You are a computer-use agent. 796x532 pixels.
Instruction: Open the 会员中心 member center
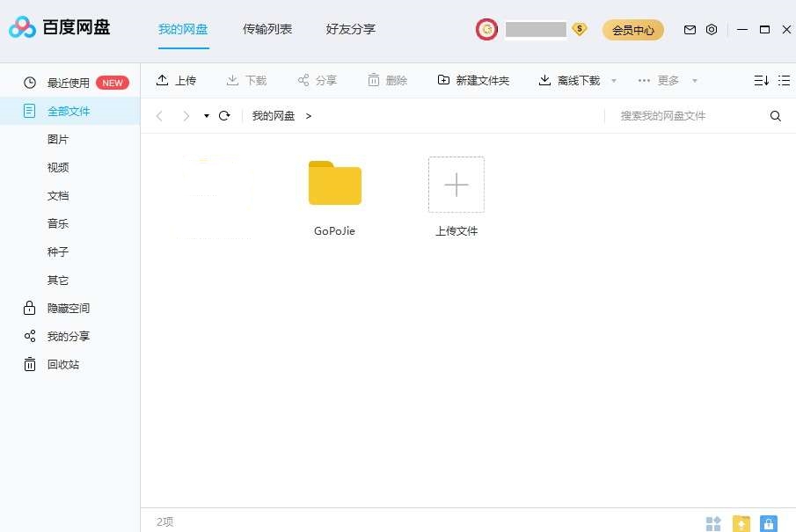633,30
